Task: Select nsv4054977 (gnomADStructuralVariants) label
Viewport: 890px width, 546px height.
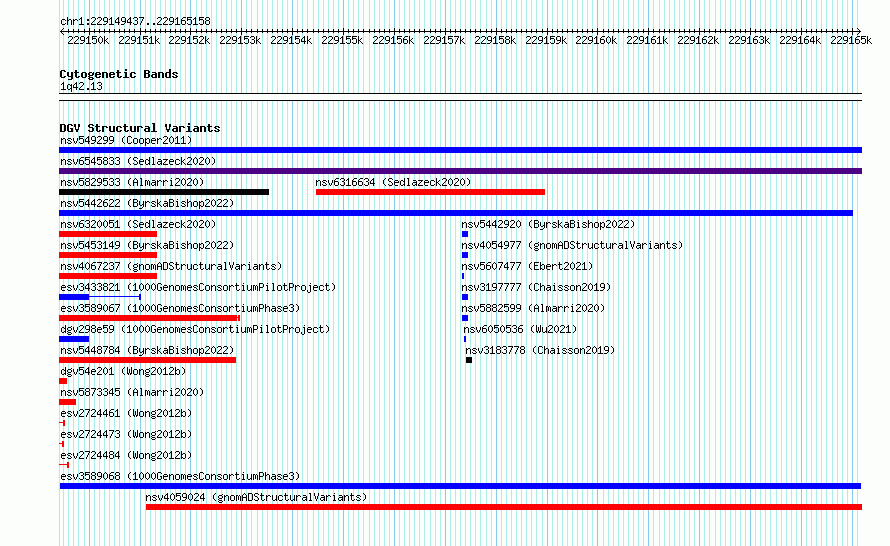Action: pyautogui.click(x=572, y=245)
